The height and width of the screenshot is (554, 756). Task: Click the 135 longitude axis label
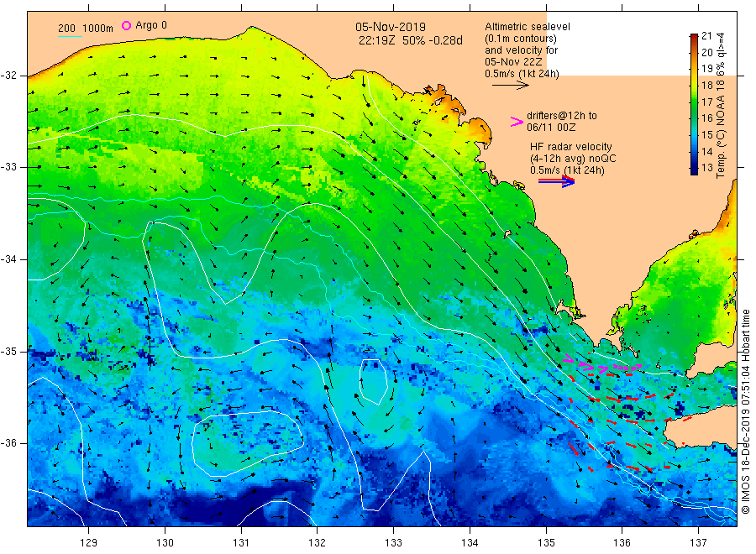(546, 543)
